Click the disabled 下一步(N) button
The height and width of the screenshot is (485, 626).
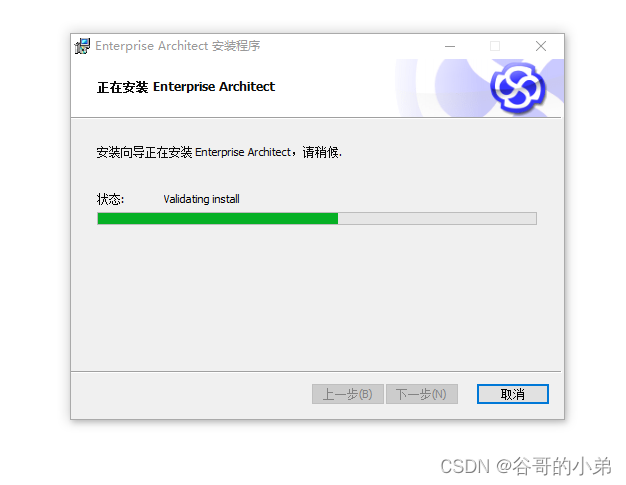tap(422, 394)
